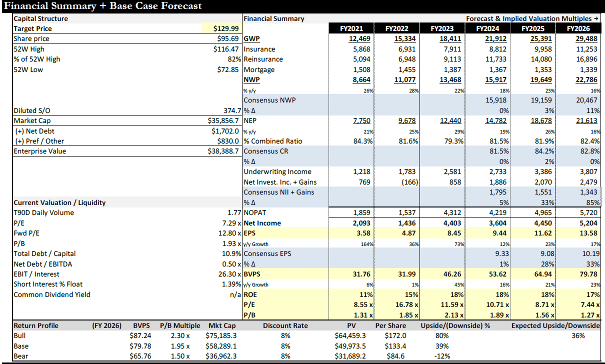Image resolution: width=605 pixels, height=364 pixels.
Task: Click the Bear Upside/Downside value -12%
Action: 442,356
